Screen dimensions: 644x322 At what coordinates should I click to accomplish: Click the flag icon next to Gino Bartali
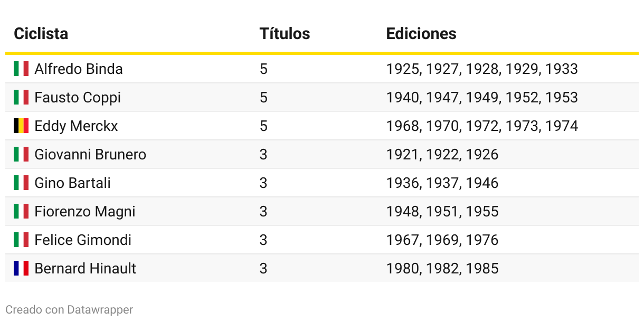point(21,183)
